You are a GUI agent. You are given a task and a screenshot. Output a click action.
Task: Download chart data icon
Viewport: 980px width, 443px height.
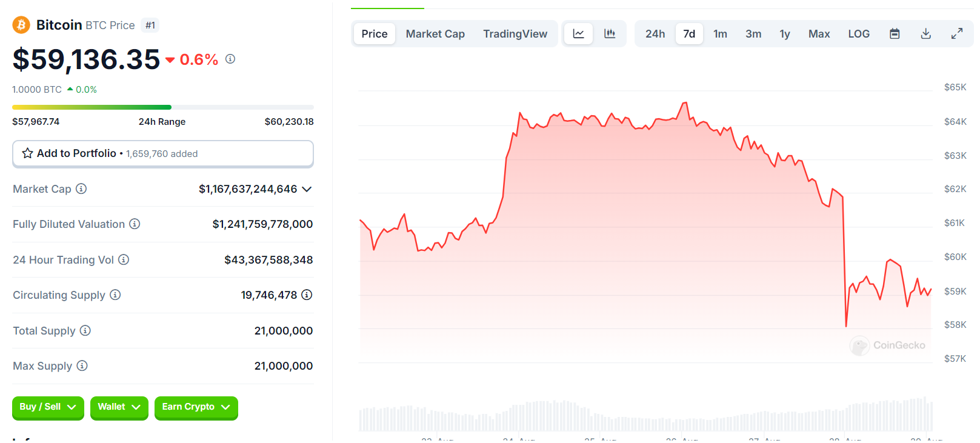coord(925,34)
